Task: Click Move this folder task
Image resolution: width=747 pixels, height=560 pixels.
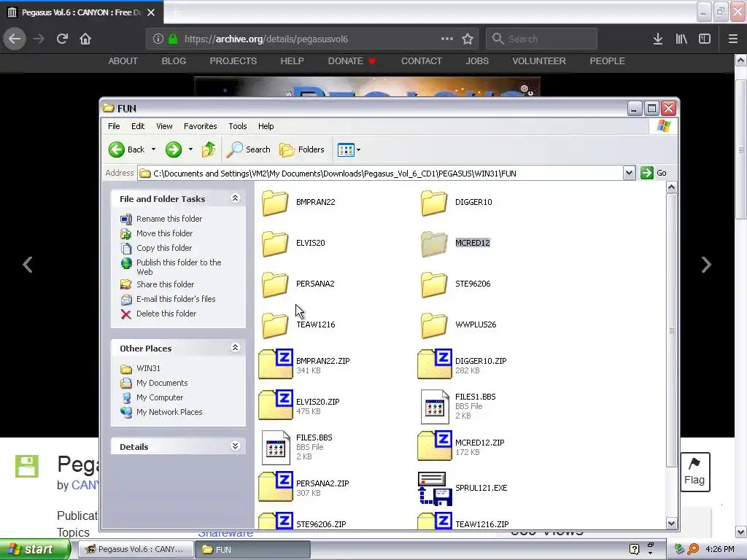Action: 164,233
